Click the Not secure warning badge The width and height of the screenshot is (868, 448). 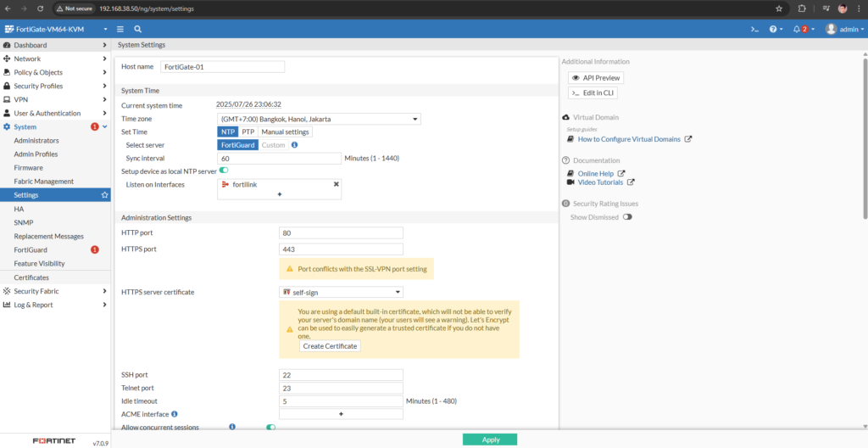coord(74,8)
